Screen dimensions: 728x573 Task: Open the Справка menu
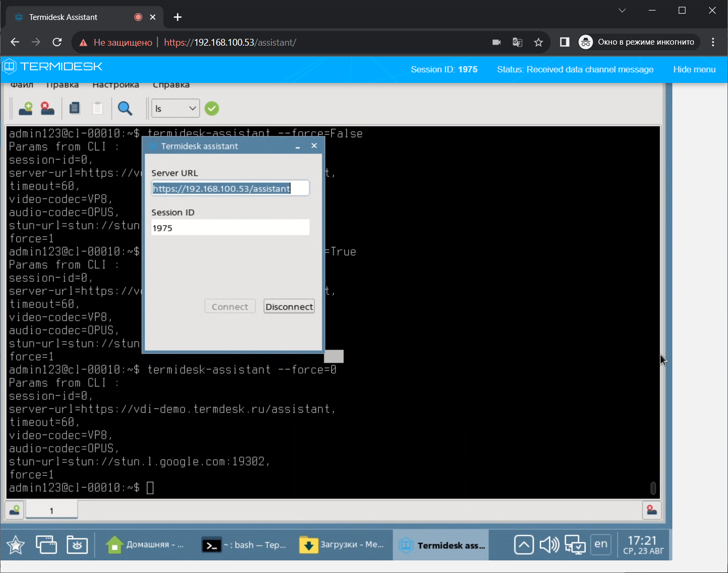point(171,85)
